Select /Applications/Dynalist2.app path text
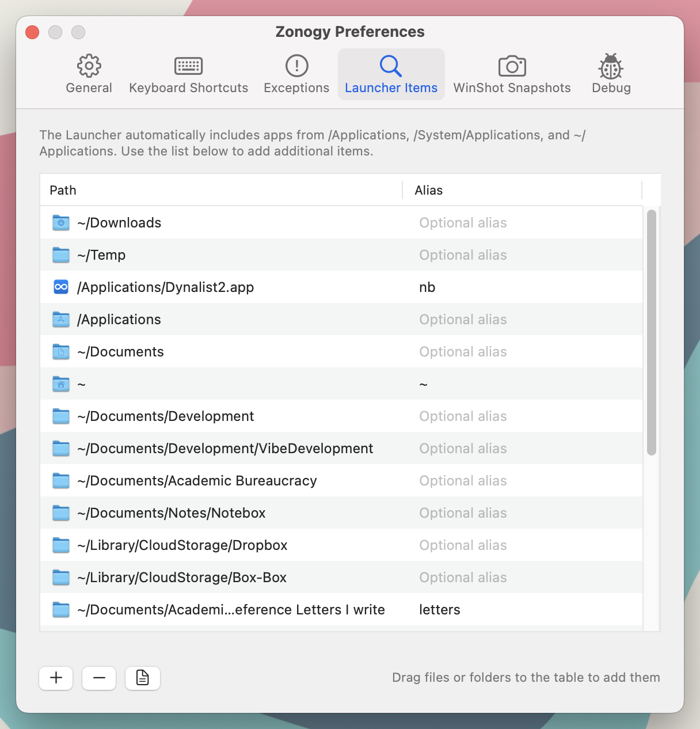The height and width of the screenshot is (729, 700). click(x=165, y=287)
